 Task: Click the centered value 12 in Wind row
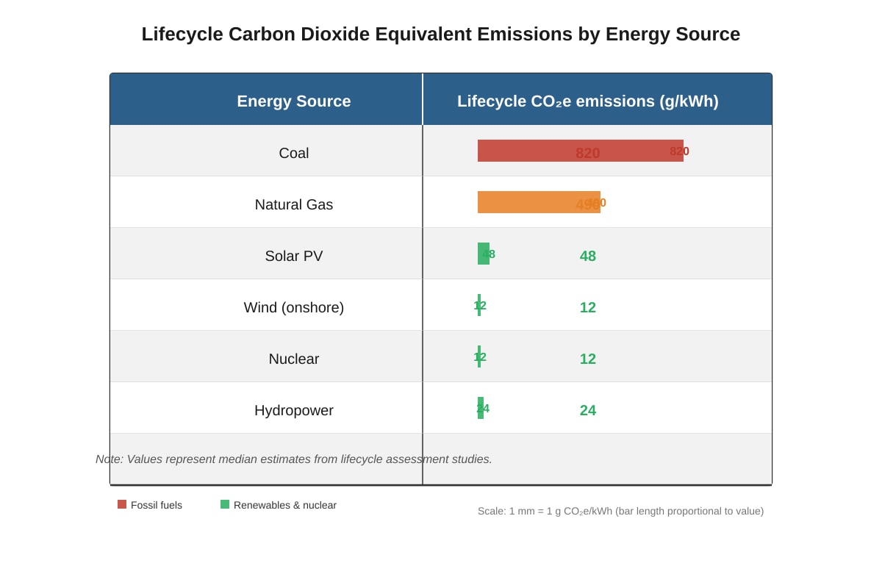[588, 307]
